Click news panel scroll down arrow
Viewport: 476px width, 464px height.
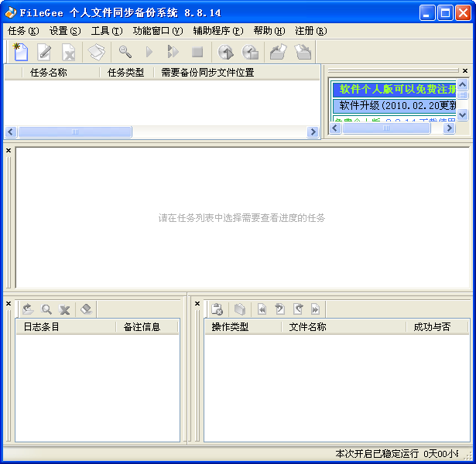462,115
